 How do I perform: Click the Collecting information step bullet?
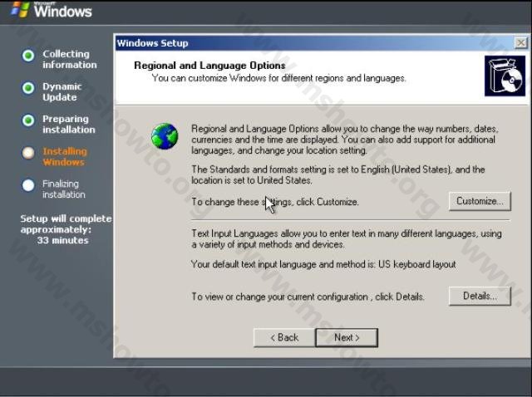coord(28,56)
